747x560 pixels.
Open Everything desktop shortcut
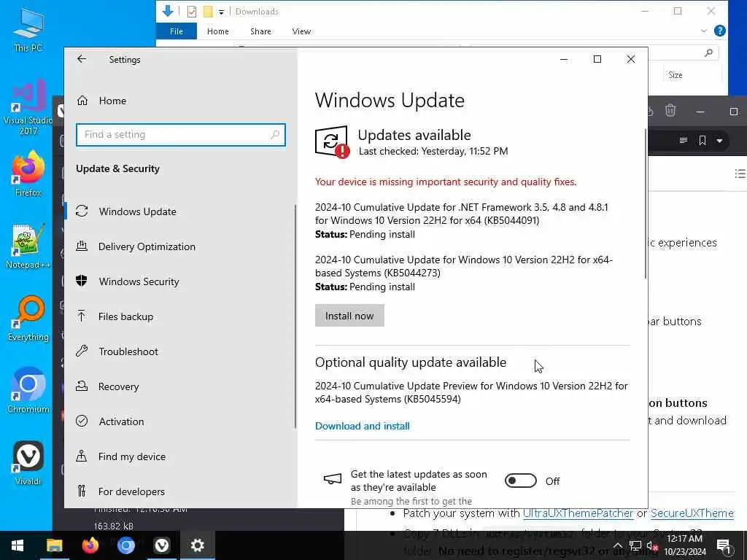tap(28, 319)
